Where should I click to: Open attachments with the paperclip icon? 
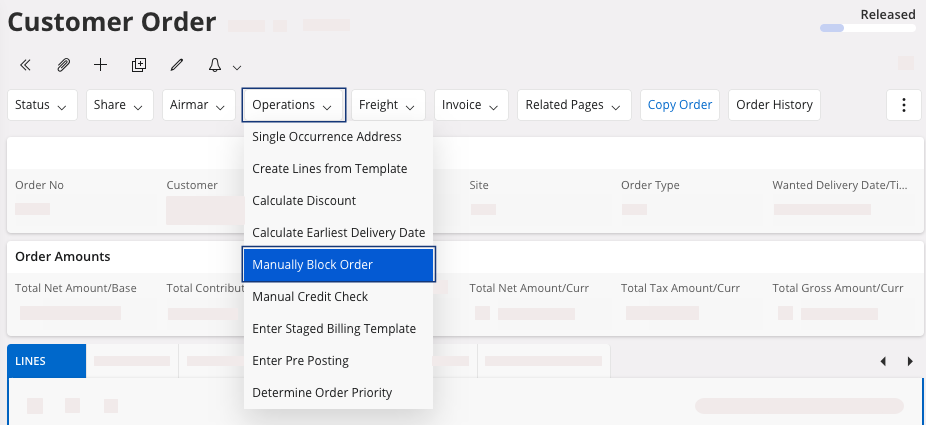click(63, 65)
